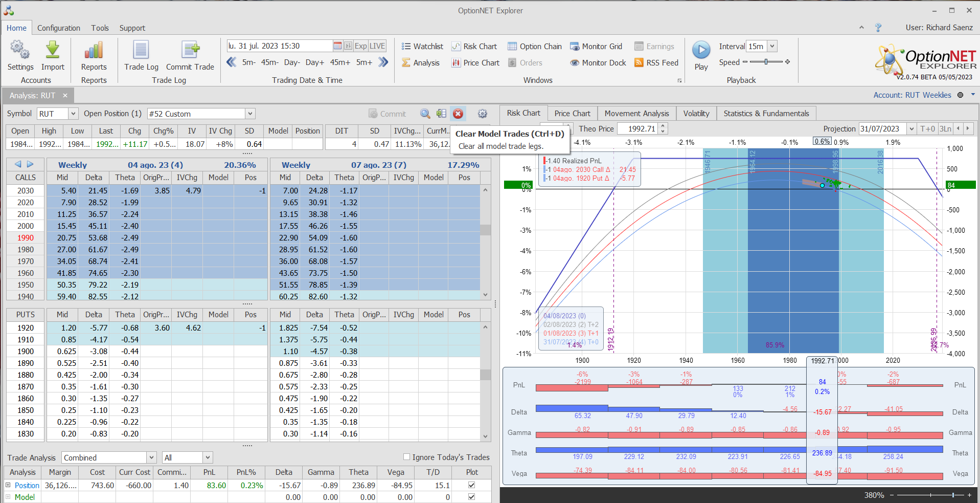Switch to the Movement Analysis tab
980x503 pixels.
[636, 113]
